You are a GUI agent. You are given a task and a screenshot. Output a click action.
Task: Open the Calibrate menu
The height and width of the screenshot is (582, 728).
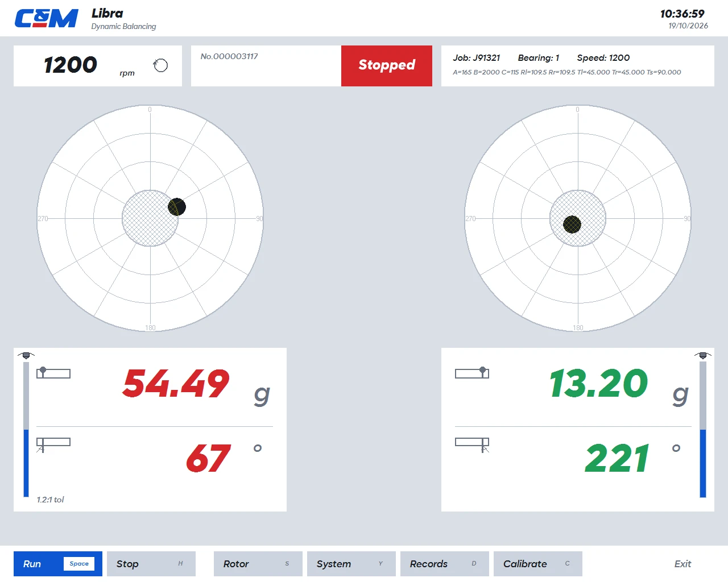pos(538,564)
